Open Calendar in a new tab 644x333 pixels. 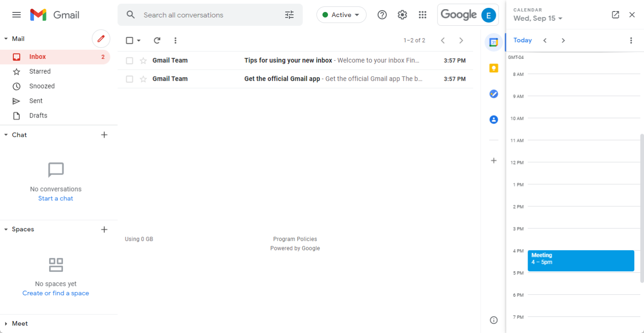coord(615,15)
